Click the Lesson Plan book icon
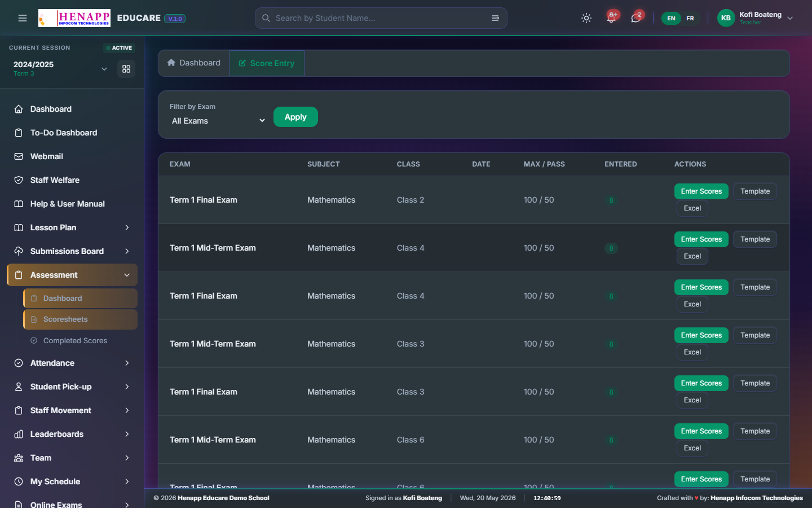812x508 pixels. pos(19,227)
